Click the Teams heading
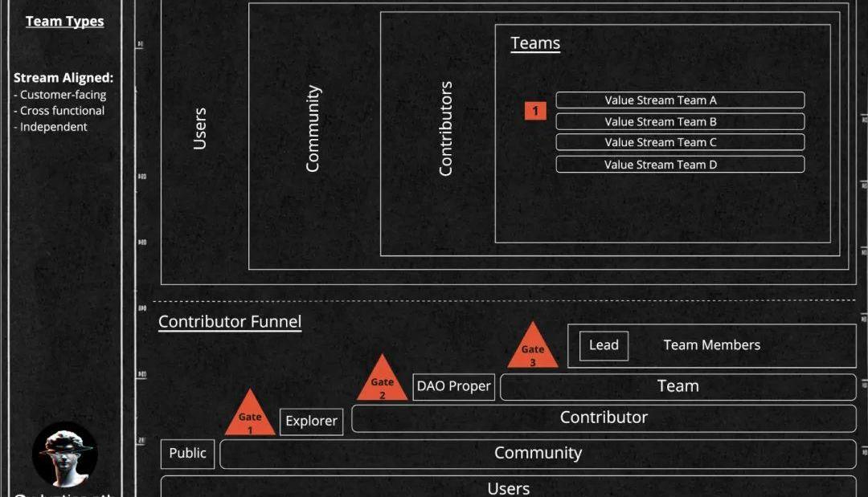 tap(535, 43)
